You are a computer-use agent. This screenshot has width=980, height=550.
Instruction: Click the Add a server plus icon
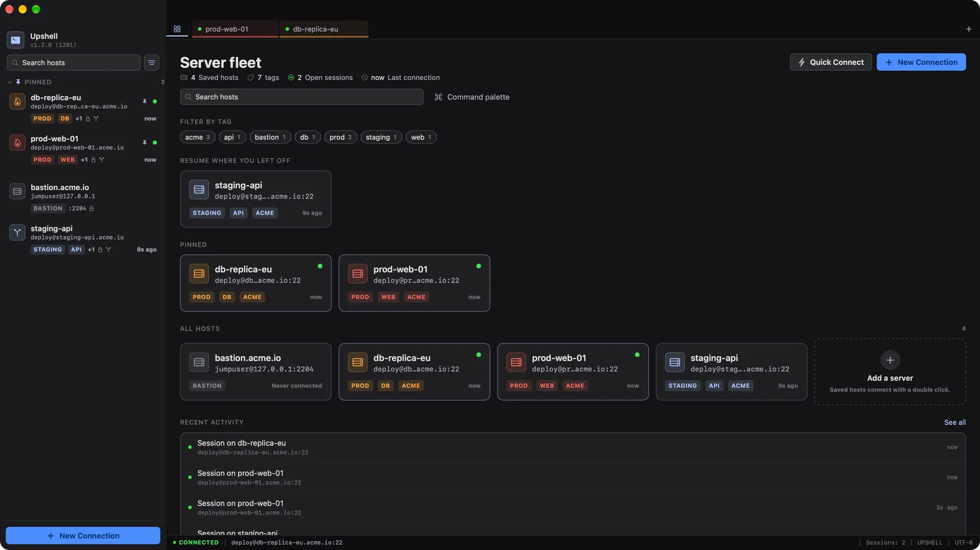890,360
